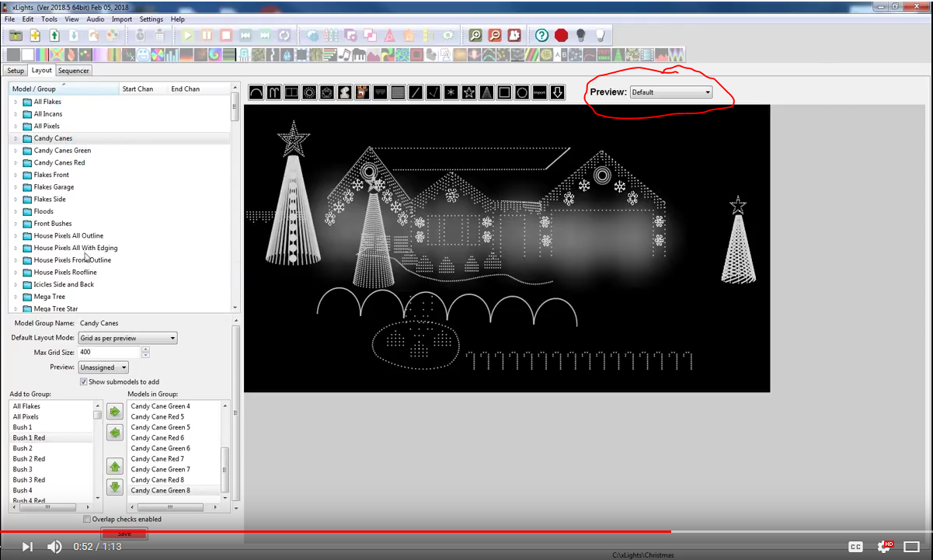Switch to the Sequencer tab
This screenshot has height=560, width=933.
(x=74, y=71)
